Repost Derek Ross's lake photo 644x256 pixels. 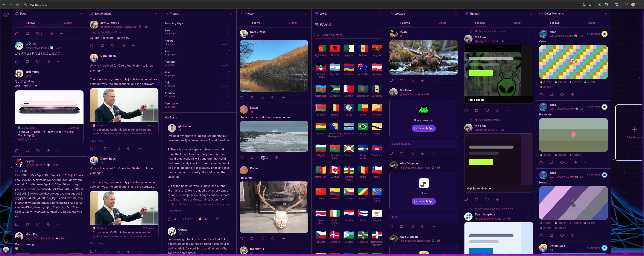(x=252, y=98)
